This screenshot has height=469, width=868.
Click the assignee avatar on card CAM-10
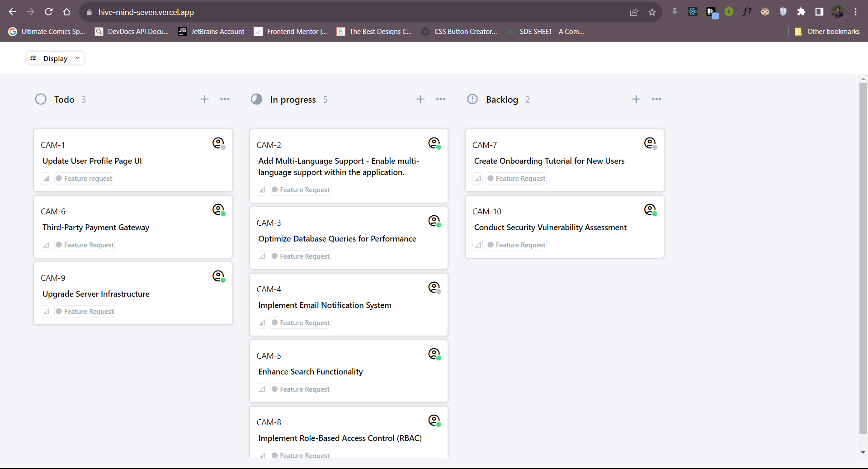click(x=651, y=210)
